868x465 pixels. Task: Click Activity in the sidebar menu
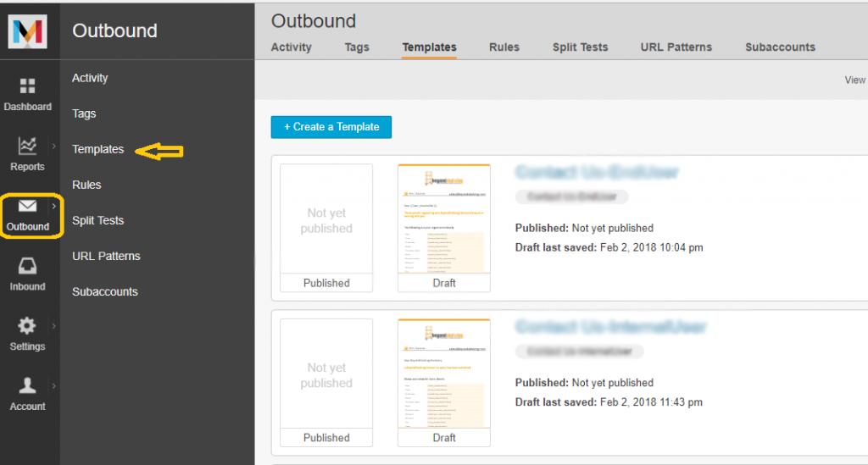(90, 78)
